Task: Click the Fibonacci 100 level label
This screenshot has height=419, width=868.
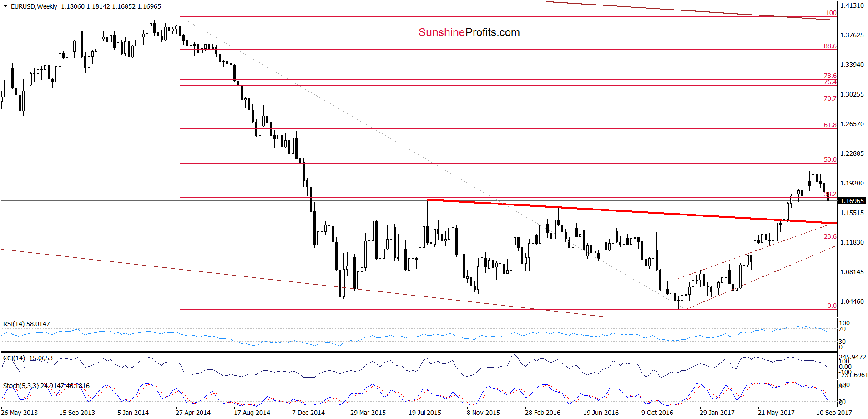Action: (831, 13)
